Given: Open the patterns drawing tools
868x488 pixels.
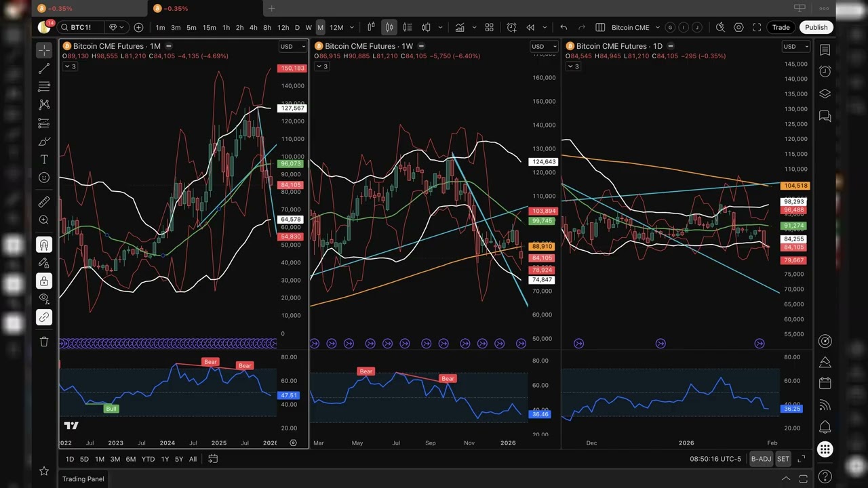Looking at the screenshot, I should click(44, 104).
